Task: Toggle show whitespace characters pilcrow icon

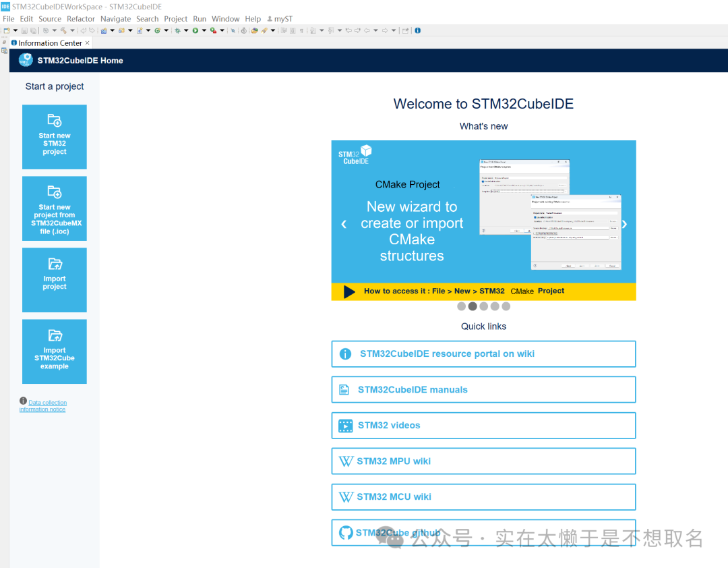Action: coord(301,30)
